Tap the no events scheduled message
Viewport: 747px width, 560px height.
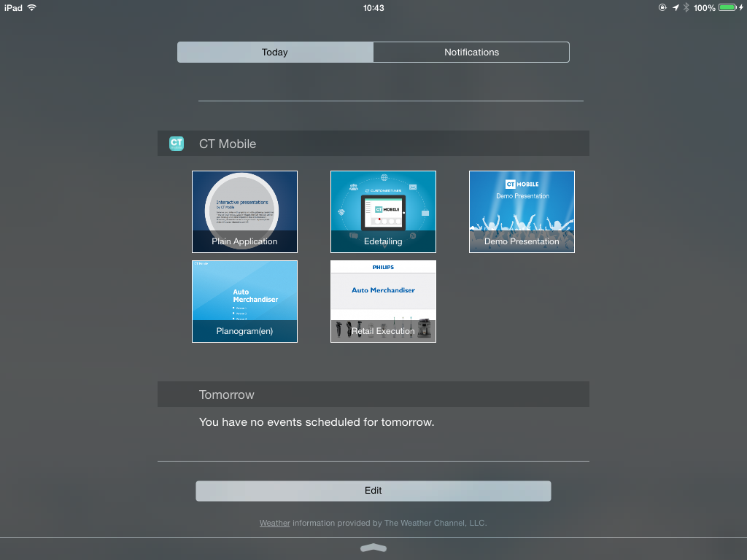[317, 422]
